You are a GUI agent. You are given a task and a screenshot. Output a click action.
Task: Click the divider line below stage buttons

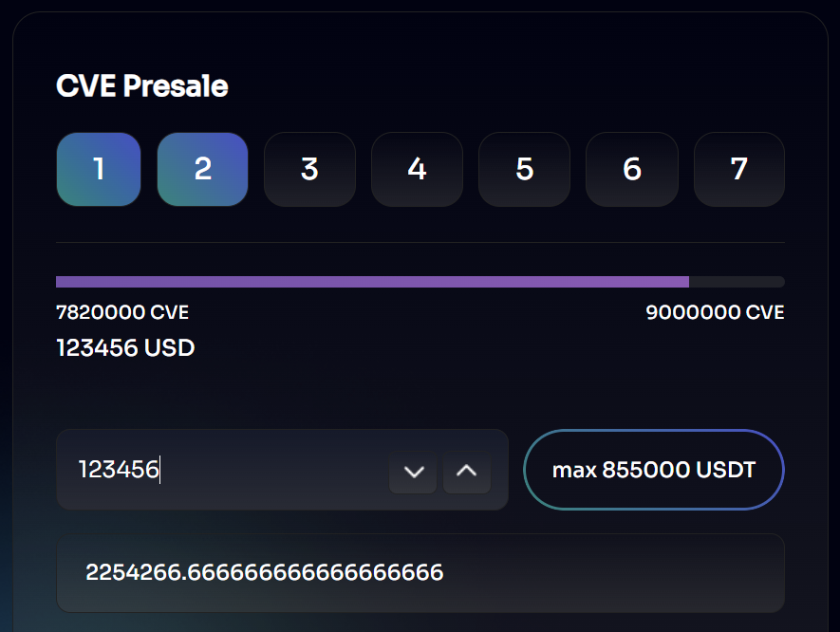point(420,242)
